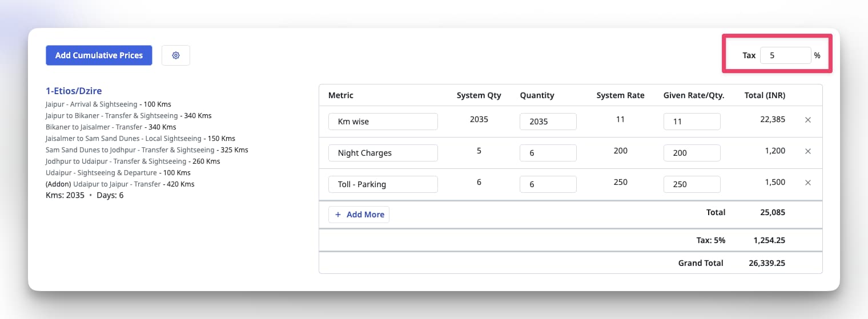Edit the Km wise given rate field

coord(692,122)
